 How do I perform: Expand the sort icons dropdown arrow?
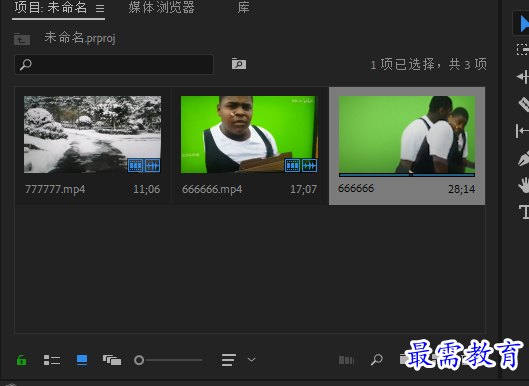[251, 360]
